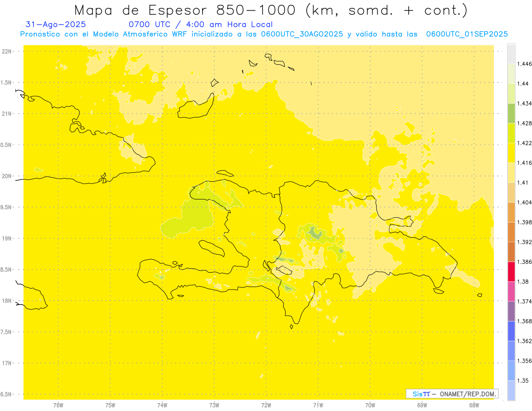532x411 pixels.
Task: Click the light gray swatch above 1.446
Action: pos(511,54)
